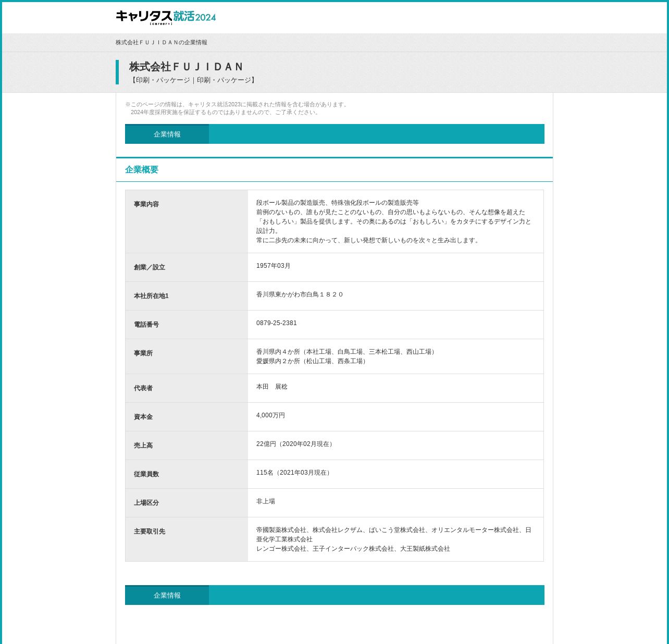This screenshot has width=669, height=644.
Task: Click the 本社所在地1 row label
Action: tap(151, 296)
